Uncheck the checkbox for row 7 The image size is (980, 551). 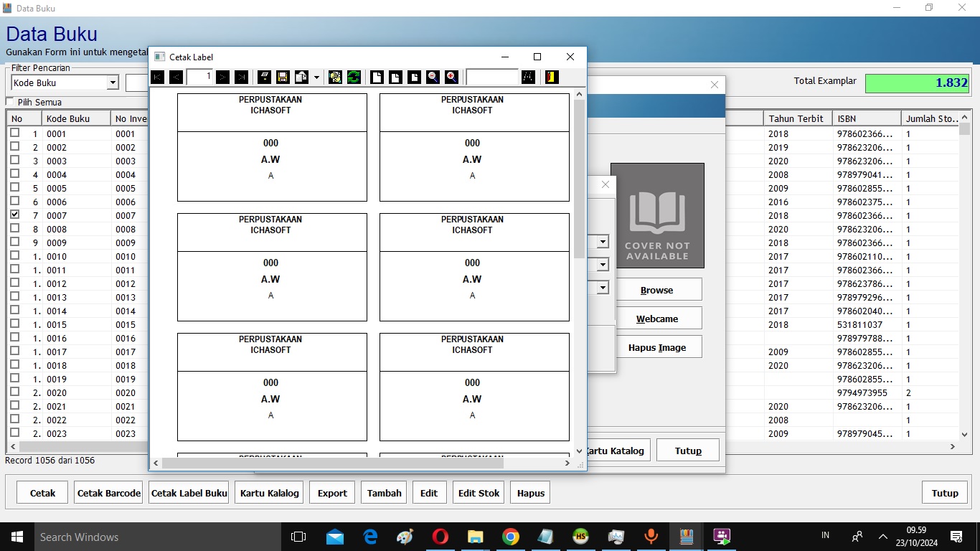pos(15,215)
